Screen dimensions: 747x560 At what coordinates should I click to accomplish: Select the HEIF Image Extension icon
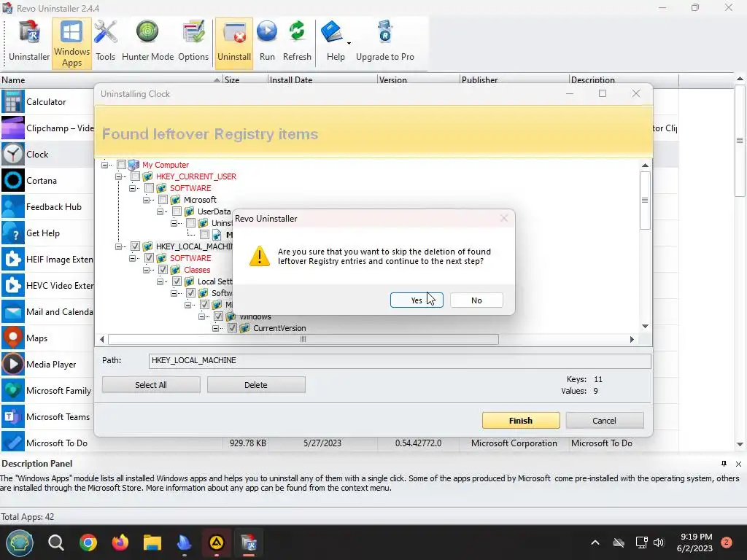point(12,259)
